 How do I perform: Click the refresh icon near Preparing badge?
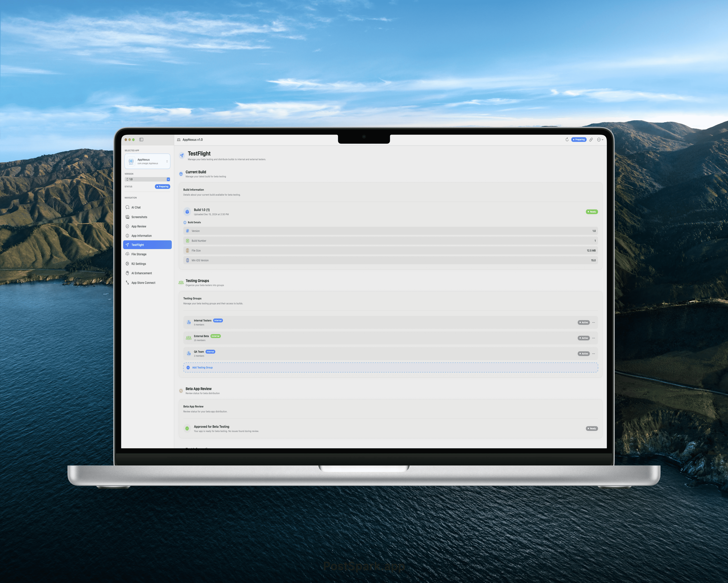[567, 139]
